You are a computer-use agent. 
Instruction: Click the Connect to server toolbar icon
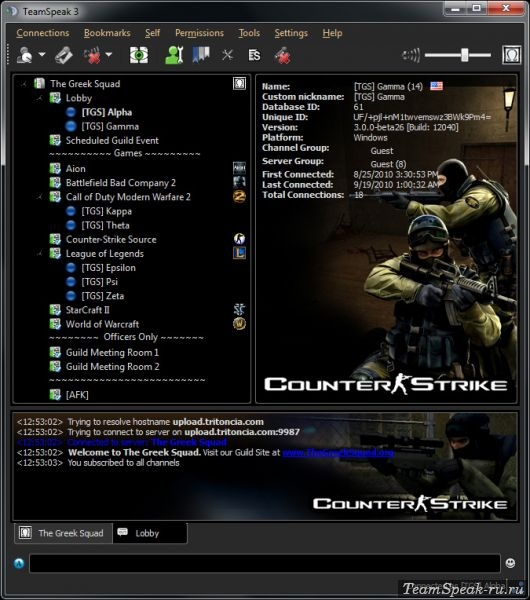point(25,55)
